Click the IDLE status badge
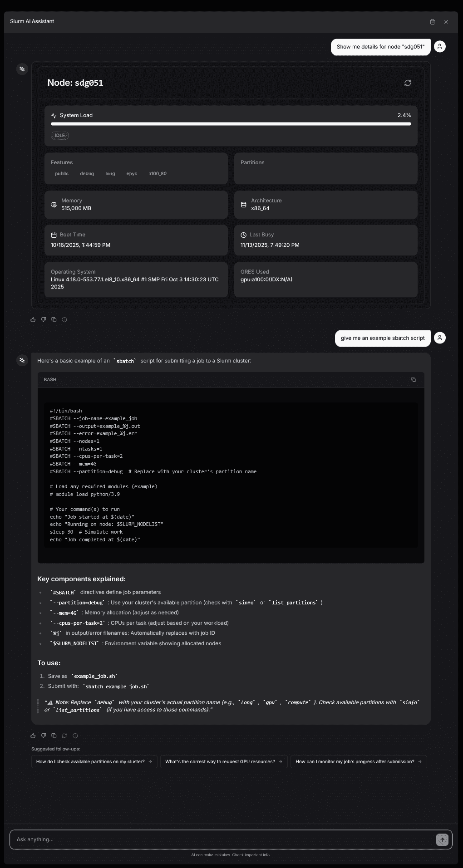 point(60,136)
